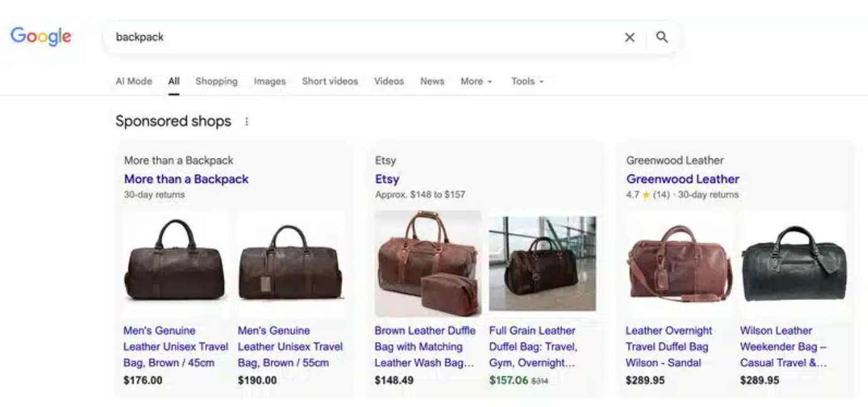Screen dimensions: 868x407
Task: Open the Images tab
Action: 269,81
